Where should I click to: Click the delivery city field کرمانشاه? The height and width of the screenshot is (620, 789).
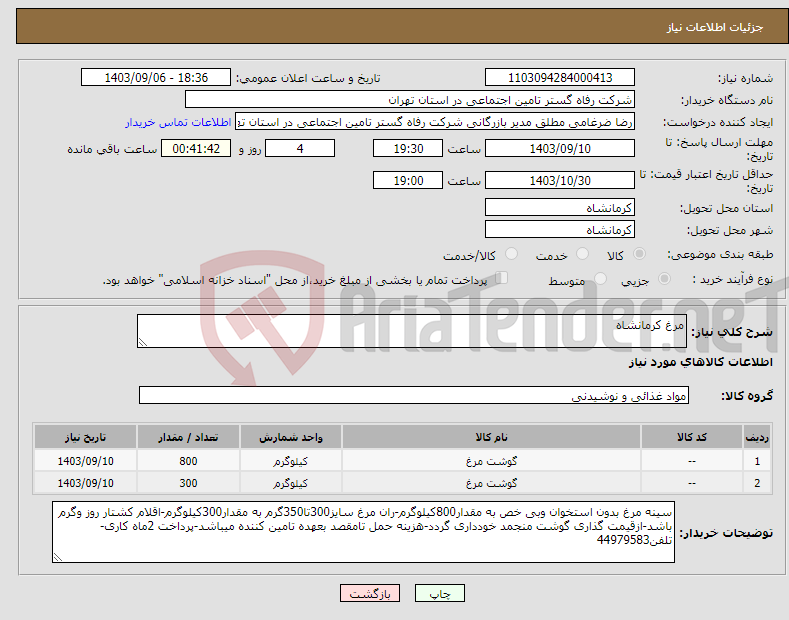click(x=560, y=229)
